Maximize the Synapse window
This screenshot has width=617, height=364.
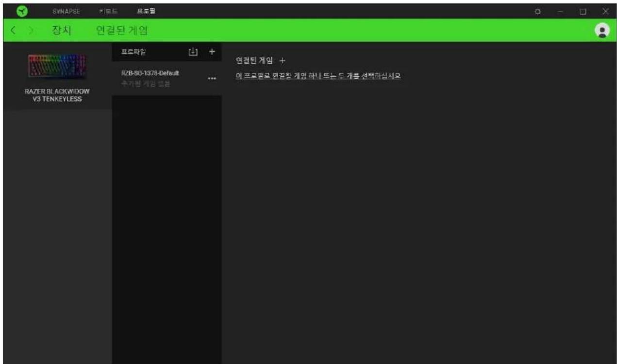[x=583, y=11]
